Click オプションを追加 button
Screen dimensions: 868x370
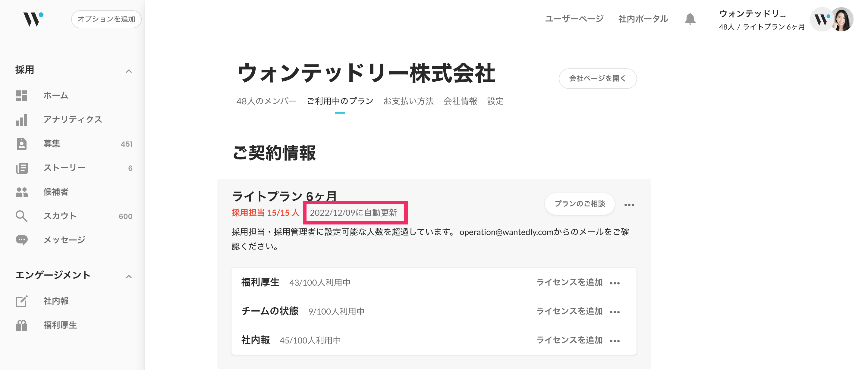coord(106,19)
